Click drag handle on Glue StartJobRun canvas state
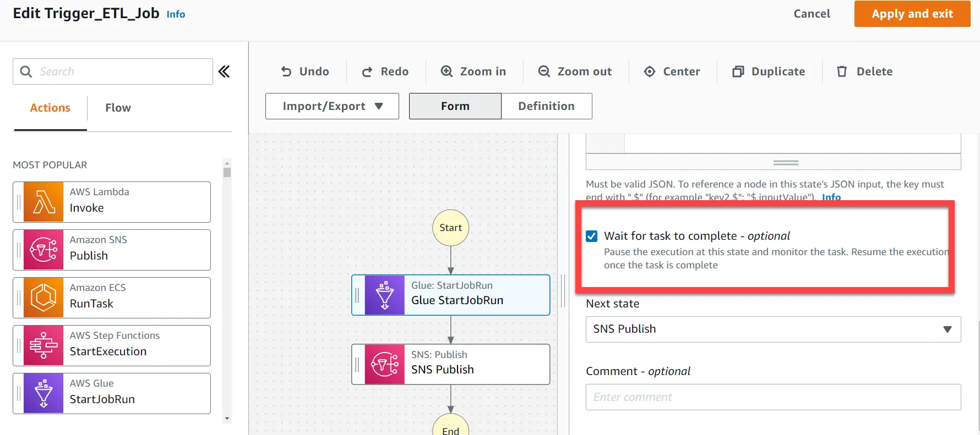 (357, 295)
